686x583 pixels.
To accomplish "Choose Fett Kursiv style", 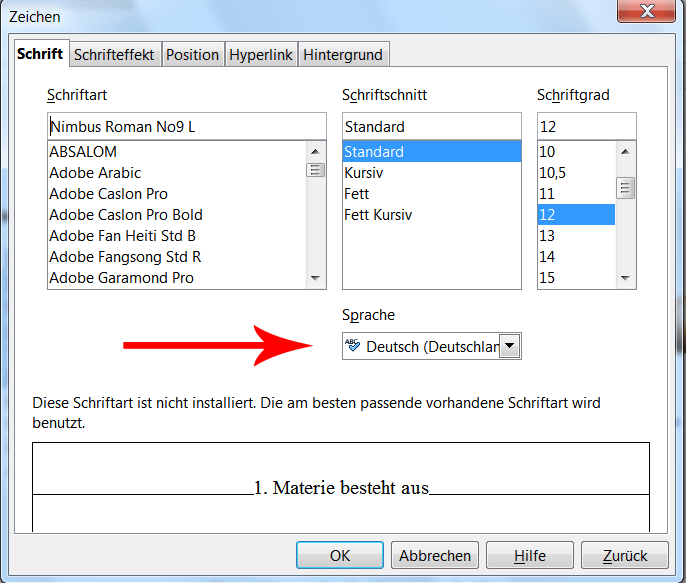I will (378, 215).
